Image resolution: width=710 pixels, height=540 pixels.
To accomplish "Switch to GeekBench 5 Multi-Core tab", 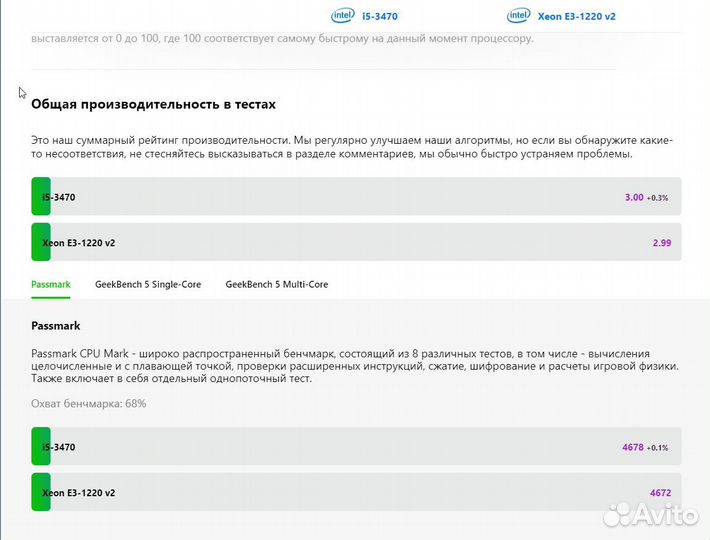I will (x=277, y=285).
